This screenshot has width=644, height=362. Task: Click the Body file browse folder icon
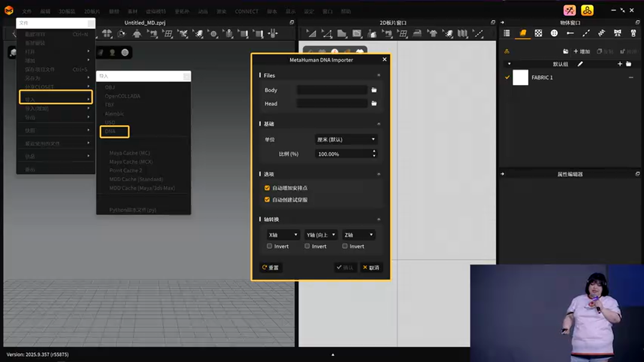(374, 90)
